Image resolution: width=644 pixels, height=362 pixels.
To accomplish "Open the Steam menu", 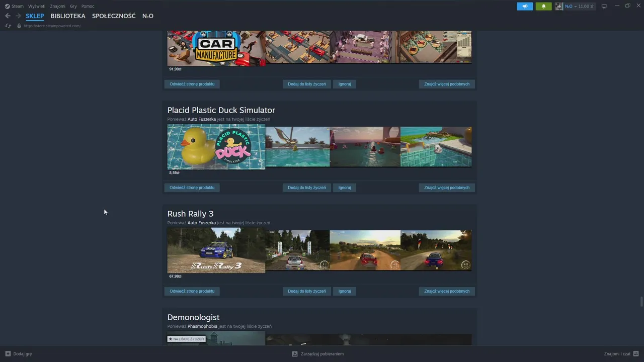I will (14, 6).
